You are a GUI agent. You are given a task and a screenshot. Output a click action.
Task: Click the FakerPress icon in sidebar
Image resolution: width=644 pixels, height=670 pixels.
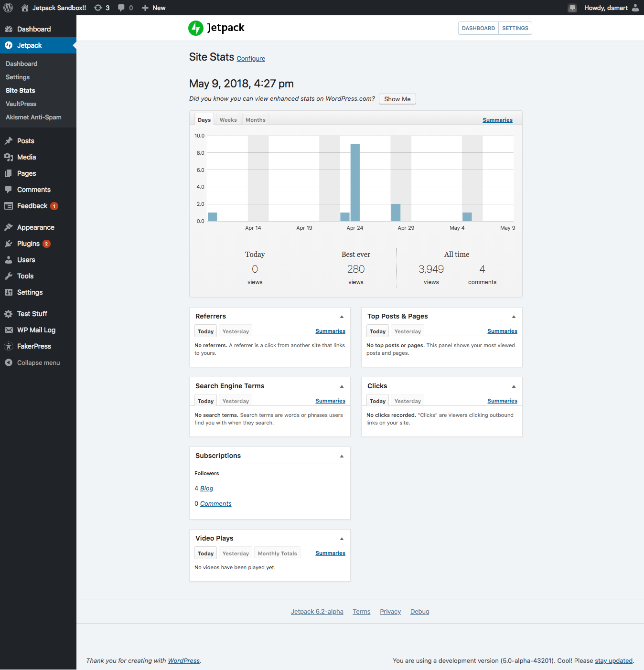pos(9,346)
